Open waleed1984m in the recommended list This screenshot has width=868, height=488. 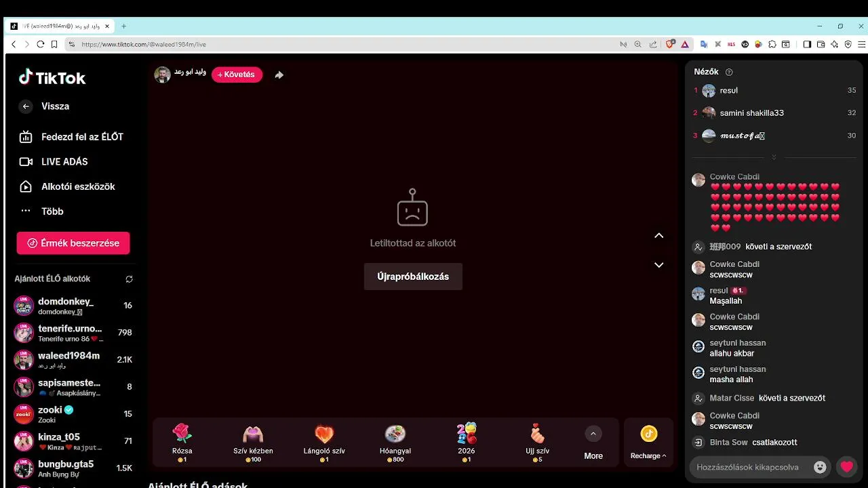tap(73, 360)
